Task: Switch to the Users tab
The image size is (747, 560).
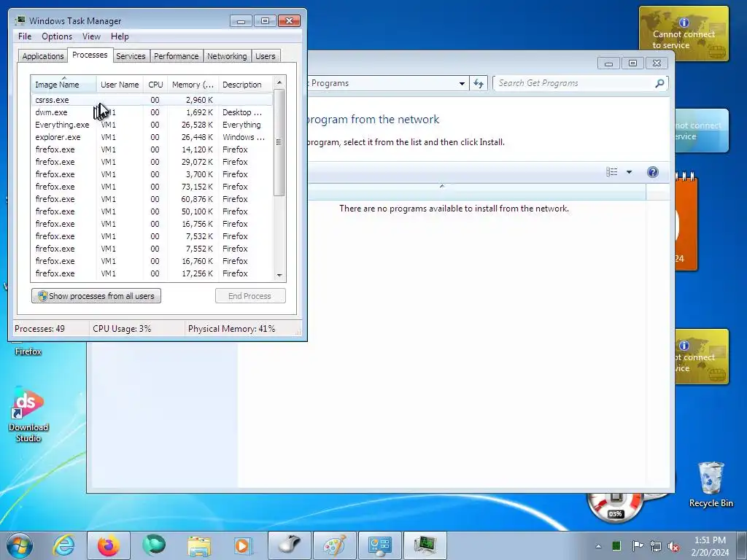Action: coord(265,56)
